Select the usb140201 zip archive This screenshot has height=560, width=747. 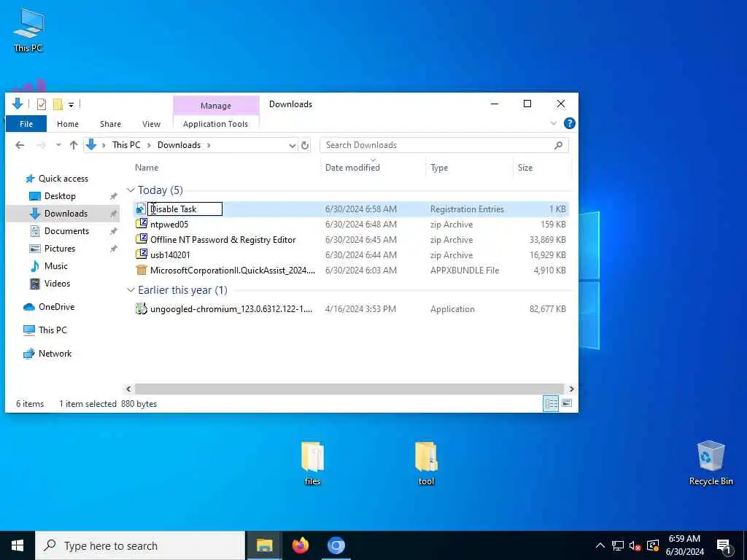170,254
